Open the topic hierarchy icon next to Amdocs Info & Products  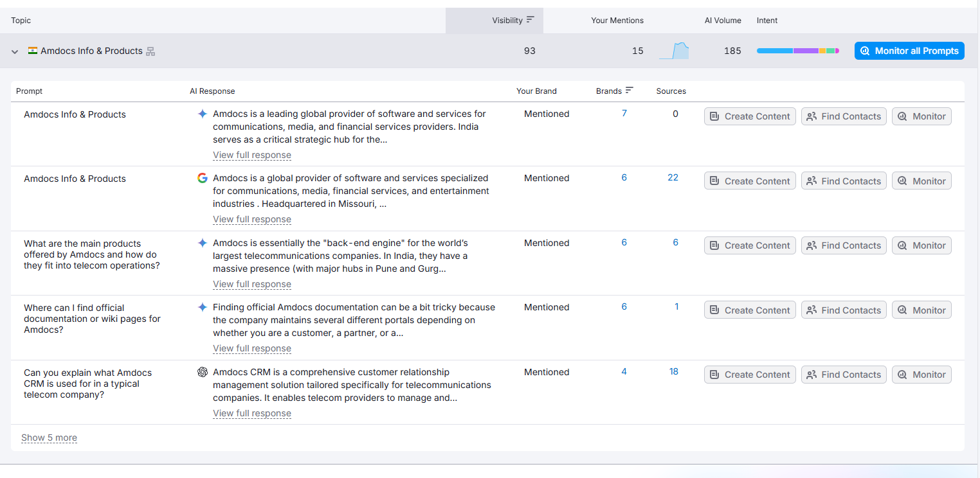pyautogui.click(x=150, y=51)
